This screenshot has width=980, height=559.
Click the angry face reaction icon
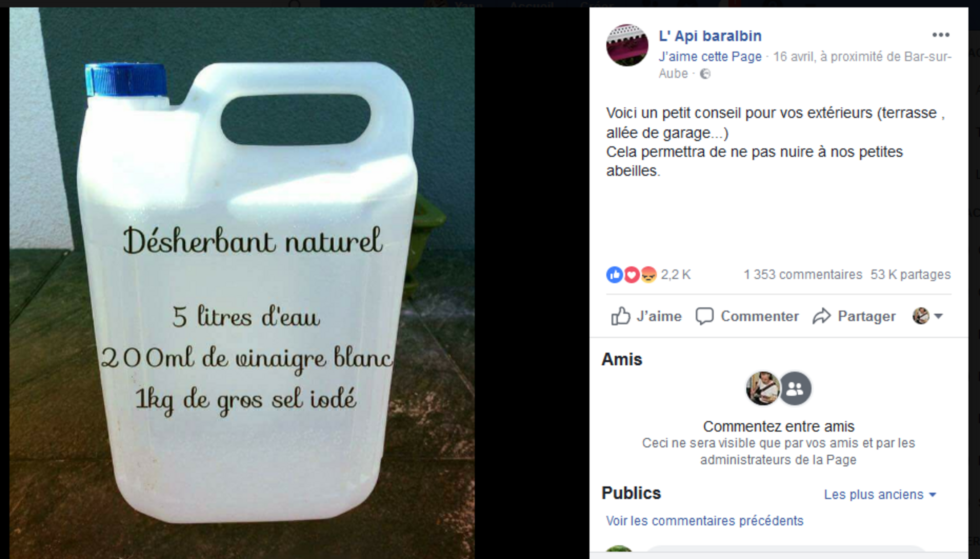point(649,275)
